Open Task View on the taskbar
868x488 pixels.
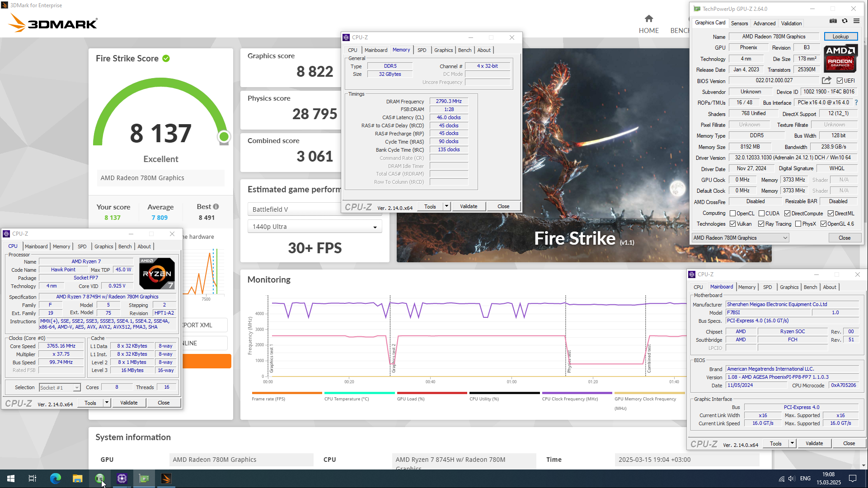coord(33,479)
